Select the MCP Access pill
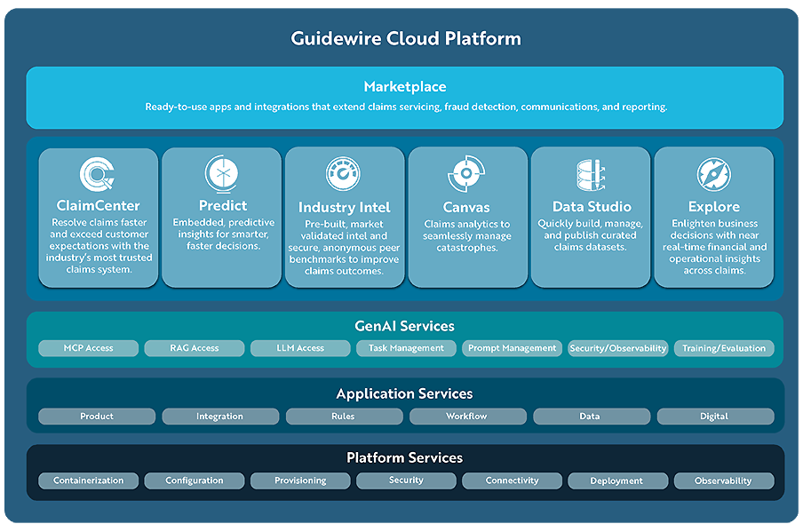This screenshot has height=532, width=803. (88, 348)
